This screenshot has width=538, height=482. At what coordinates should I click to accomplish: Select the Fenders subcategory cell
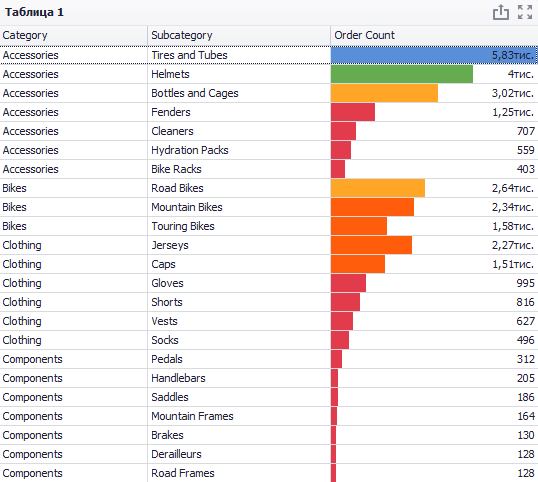pyautogui.click(x=239, y=112)
